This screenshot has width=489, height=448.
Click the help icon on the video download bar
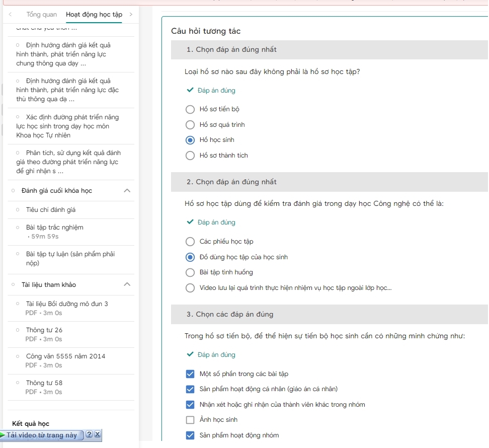point(89,435)
